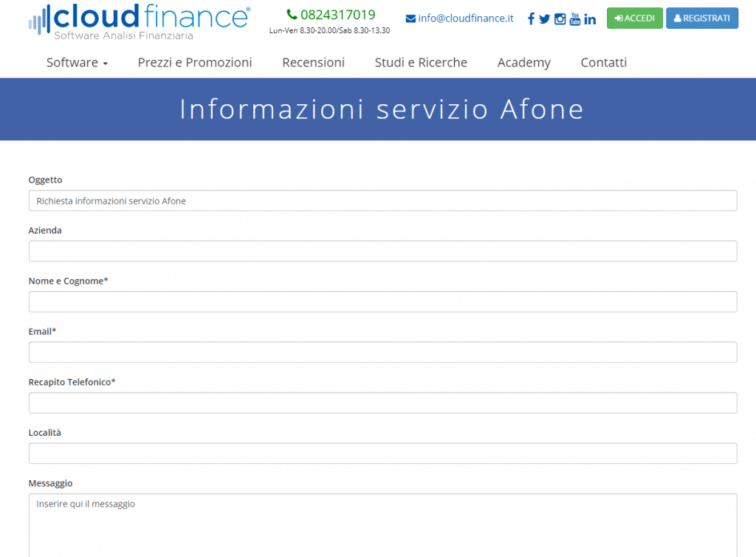This screenshot has height=557, width=756.
Task: Click the 'Email*' field label
Action: [x=42, y=331]
